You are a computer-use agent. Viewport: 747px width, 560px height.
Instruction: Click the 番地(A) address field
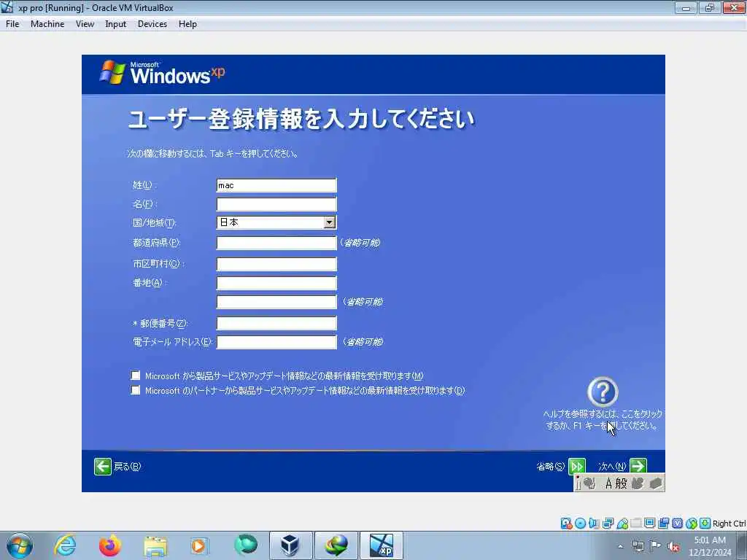pyautogui.click(x=276, y=283)
